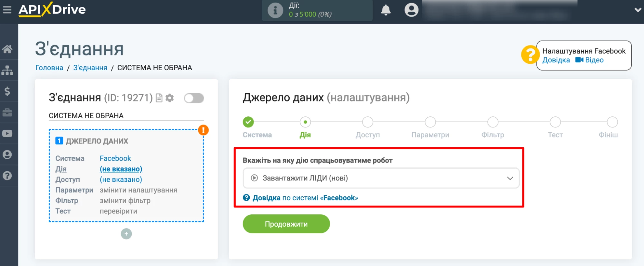
Task: Open the briefcase icon in the sidebar
Action: (x=7, y=112)
